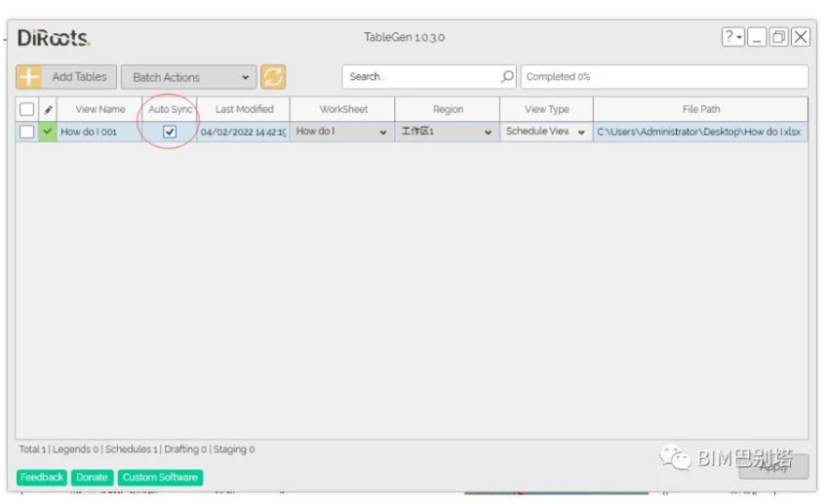
Task: Click the Last Modified column header
Action: click(x=244, y=109)
